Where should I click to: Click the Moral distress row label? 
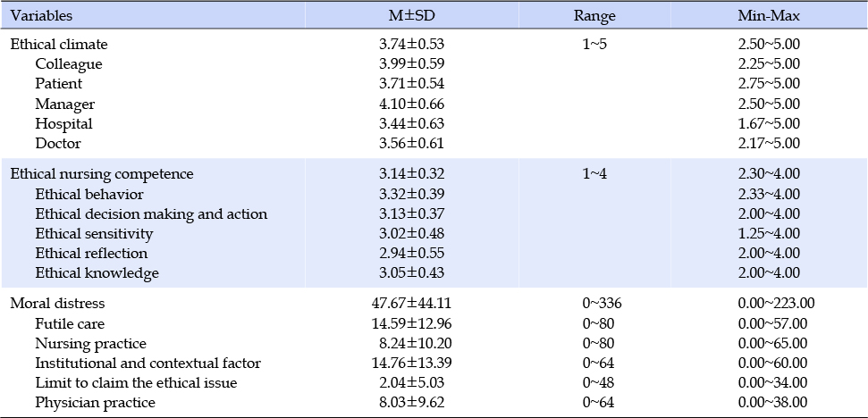(x=57, y=304)
